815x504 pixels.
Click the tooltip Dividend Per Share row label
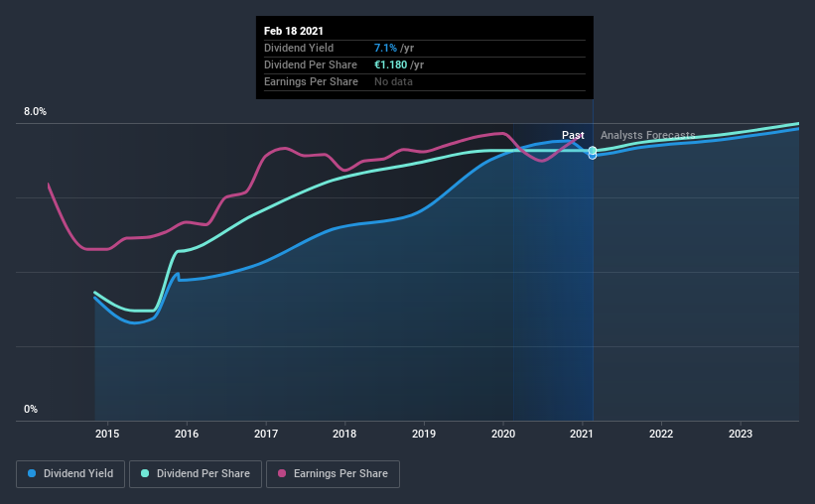click(311, 64)
